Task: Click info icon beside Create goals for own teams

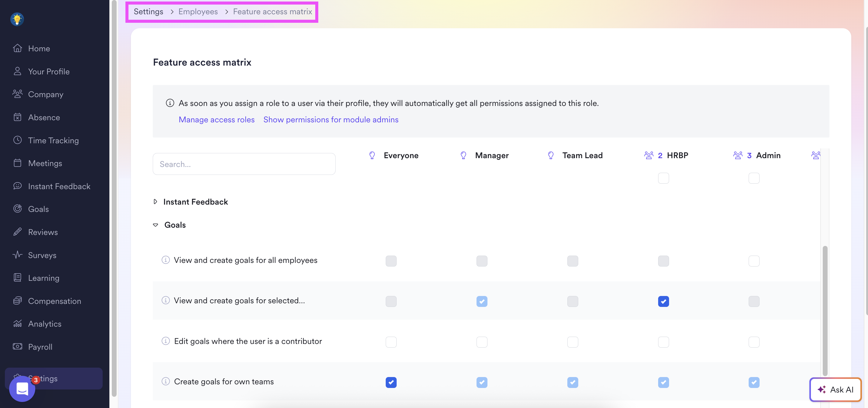Action: (x=166, y=381)
